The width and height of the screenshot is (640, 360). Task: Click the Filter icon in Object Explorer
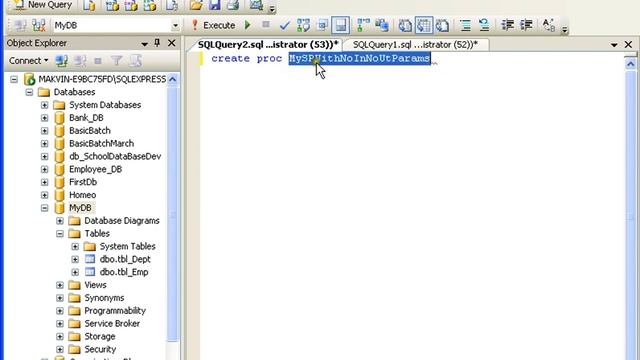(x=117, y=61)
